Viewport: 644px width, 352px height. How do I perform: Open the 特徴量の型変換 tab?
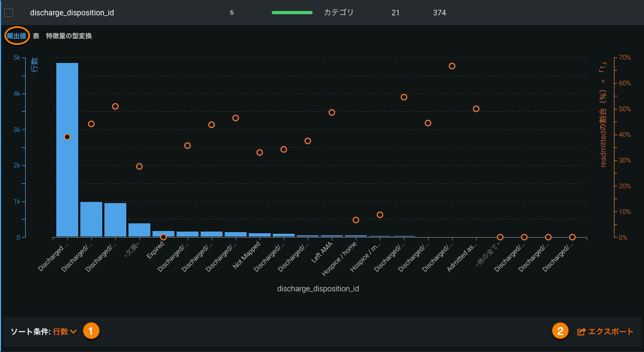(69, 36)
